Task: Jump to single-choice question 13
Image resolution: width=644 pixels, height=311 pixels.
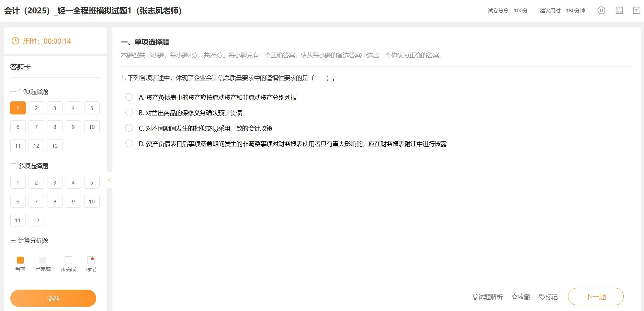Action: click(x=55, y=146)
